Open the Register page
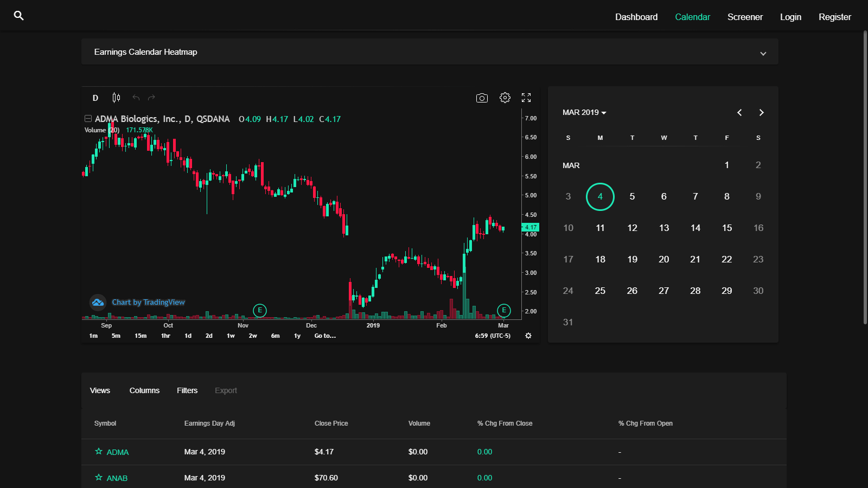 click(834, 17)
